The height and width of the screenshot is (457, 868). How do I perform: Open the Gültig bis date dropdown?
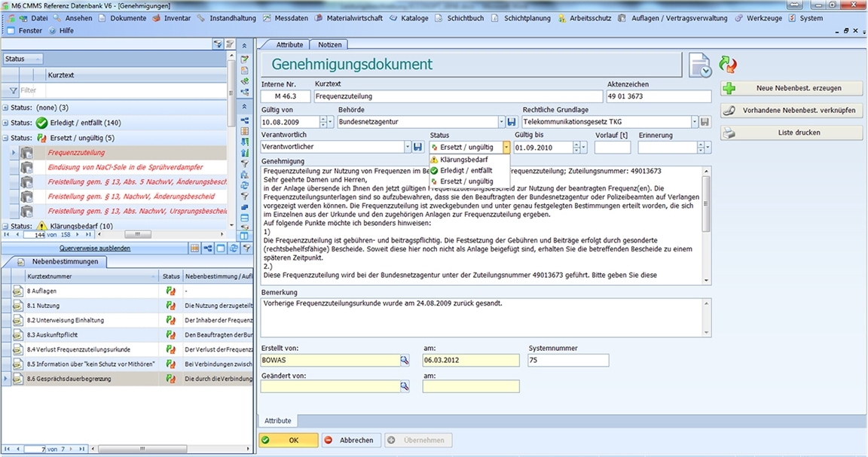click(x=583, y=148)
